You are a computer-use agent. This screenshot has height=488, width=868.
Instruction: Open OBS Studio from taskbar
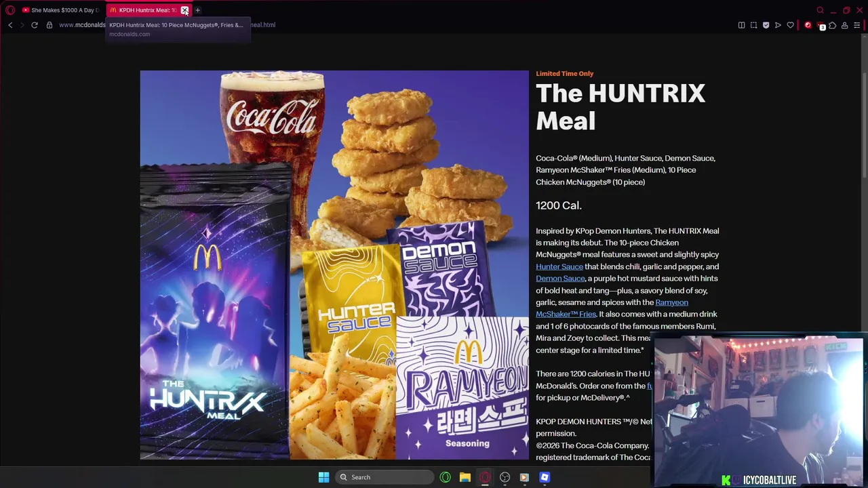click(505, 477)
